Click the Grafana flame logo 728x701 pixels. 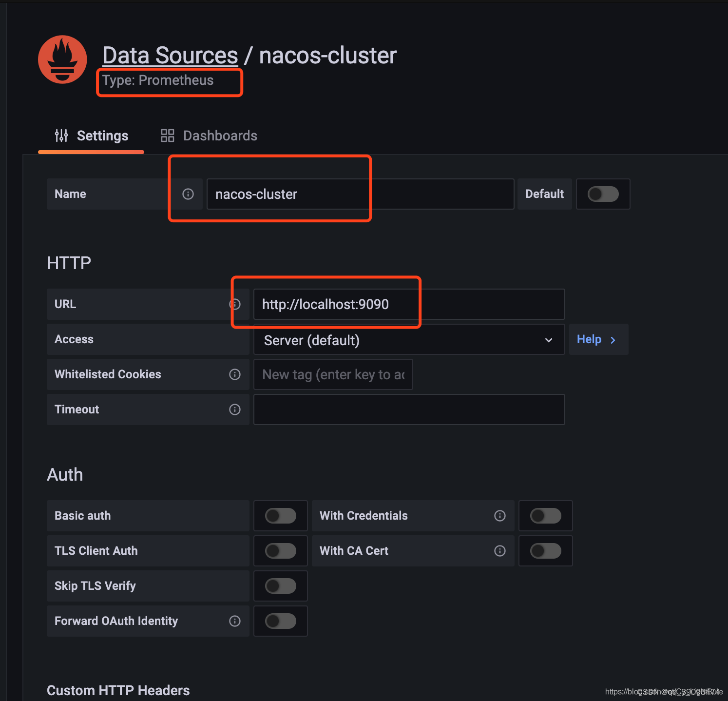tap(62, 59)
